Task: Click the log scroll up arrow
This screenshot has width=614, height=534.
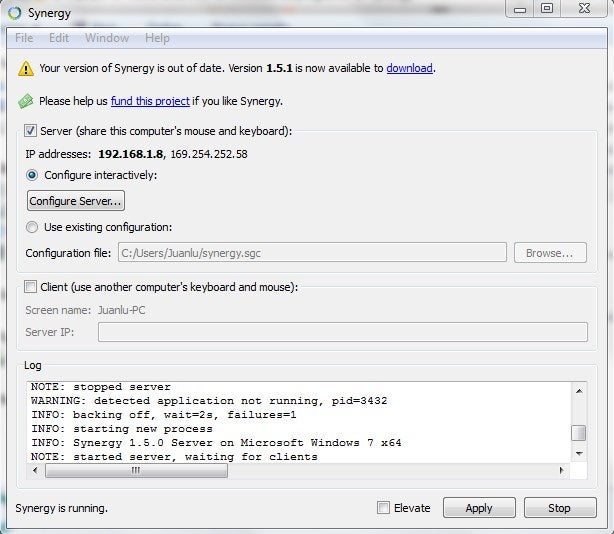Action: [579, 391]
